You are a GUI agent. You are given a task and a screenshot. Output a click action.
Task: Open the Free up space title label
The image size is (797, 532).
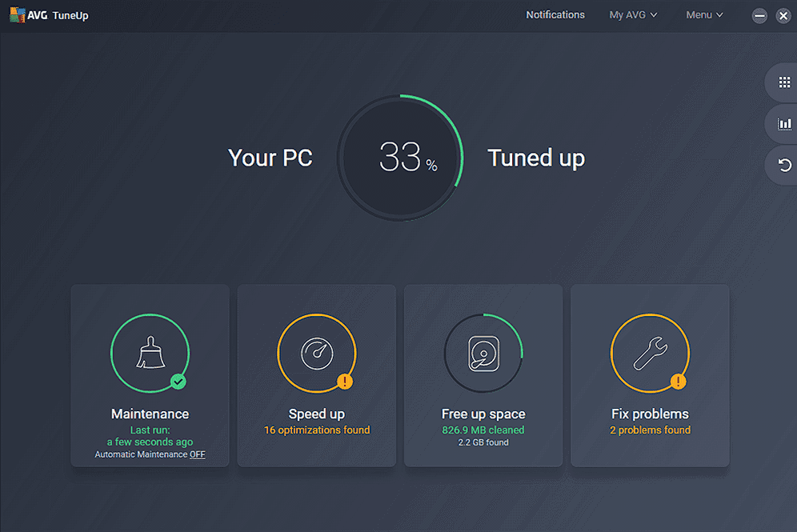tap(483, 414)
